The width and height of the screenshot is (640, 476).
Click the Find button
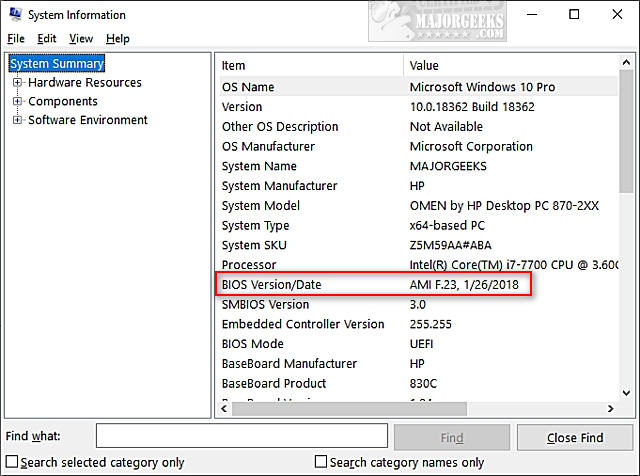[x=452, y=438]
